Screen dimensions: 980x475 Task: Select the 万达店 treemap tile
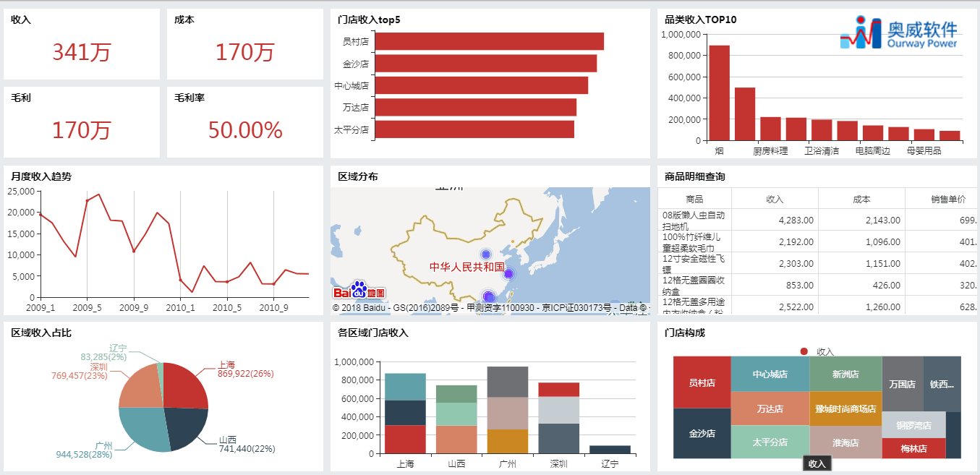click(770, 408)
